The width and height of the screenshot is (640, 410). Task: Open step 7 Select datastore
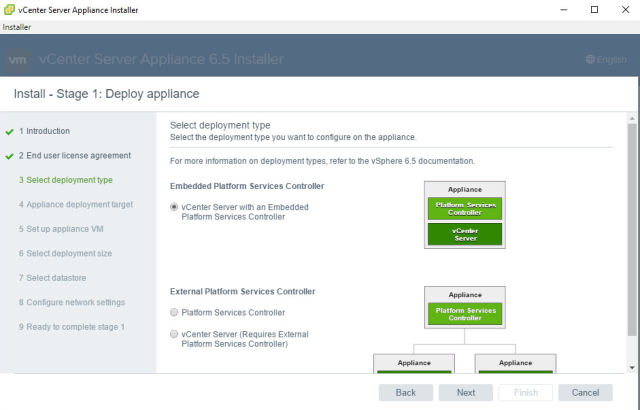[x=52, y=278]
